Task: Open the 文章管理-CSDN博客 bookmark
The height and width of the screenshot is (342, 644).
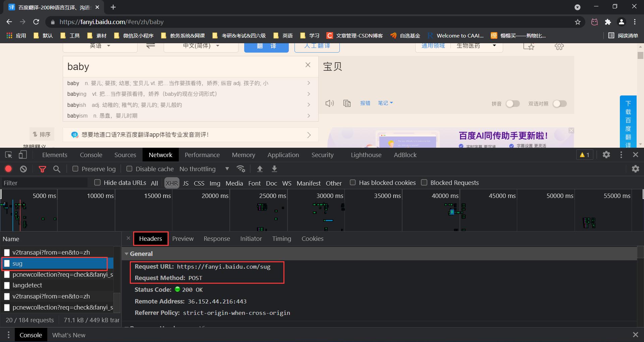Action: (355, 36)
